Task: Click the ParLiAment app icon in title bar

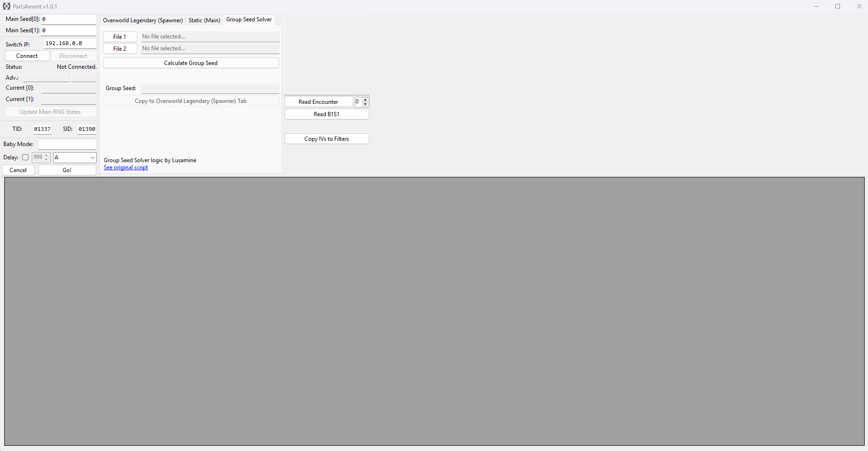Action: pyautogui.click(x=7, y=6)
